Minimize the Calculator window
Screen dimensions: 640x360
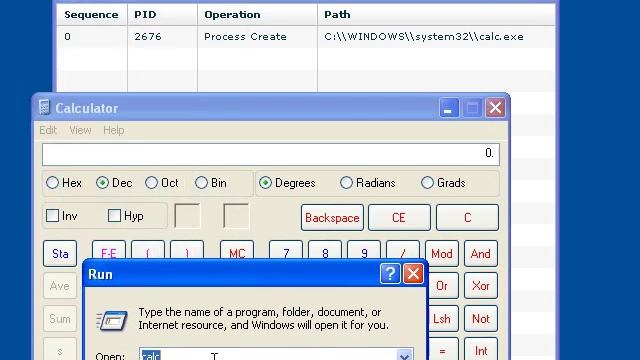(449, 108)
